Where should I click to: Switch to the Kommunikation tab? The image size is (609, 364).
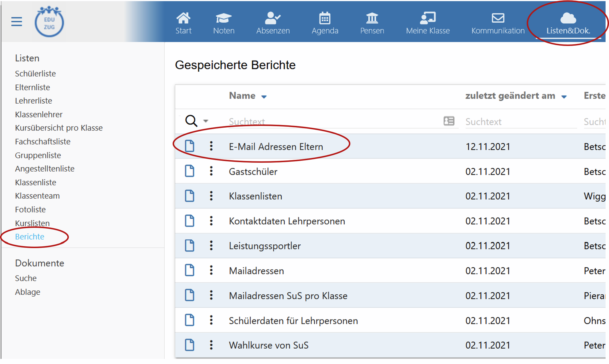click(498, 23)
